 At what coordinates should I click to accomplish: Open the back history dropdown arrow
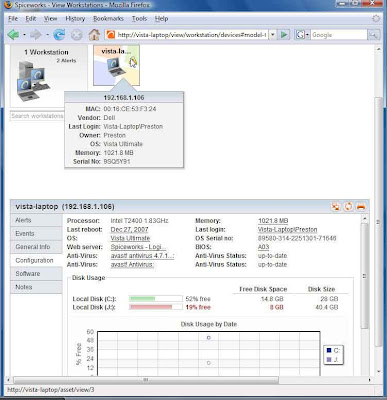[x=24, y=35]
